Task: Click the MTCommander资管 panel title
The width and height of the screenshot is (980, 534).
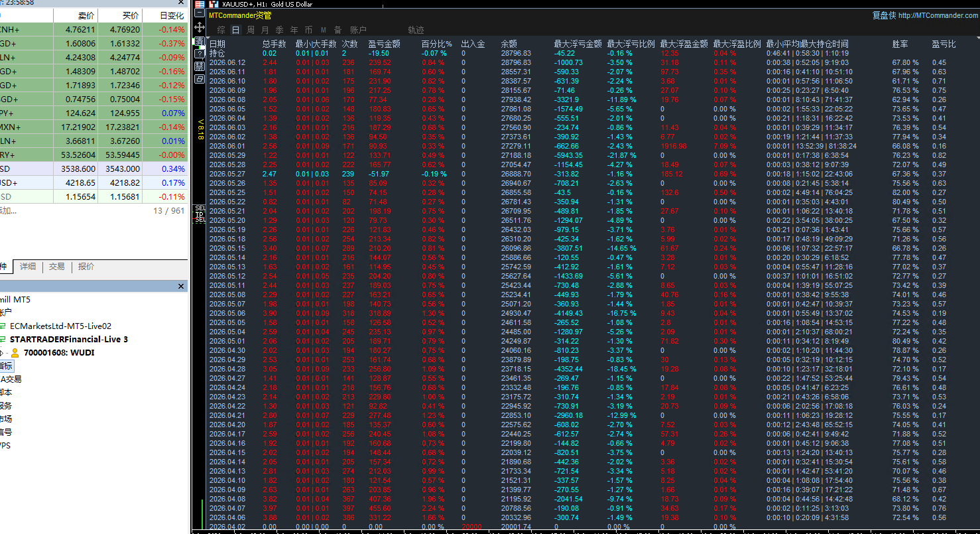Action: [240, 15]
